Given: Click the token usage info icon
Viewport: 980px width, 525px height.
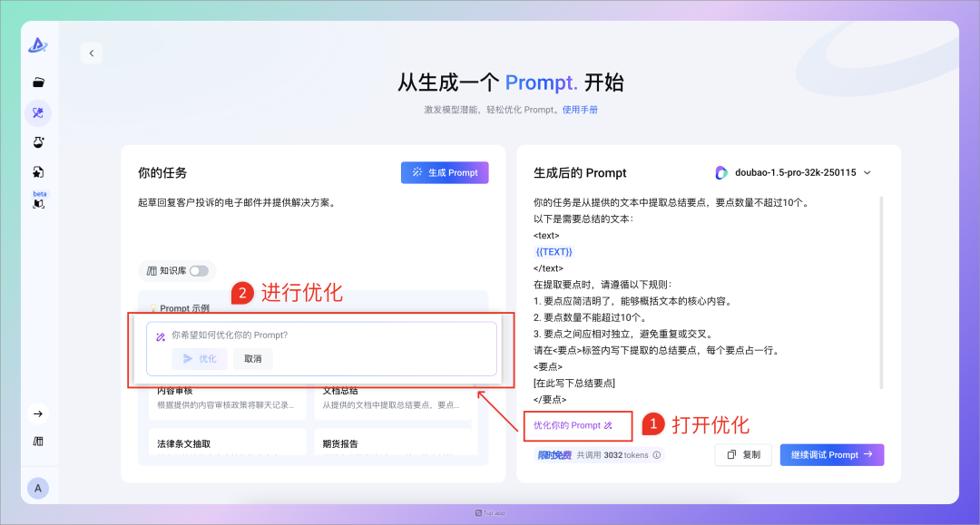Looking at the screenshot, I should point(657,455).
